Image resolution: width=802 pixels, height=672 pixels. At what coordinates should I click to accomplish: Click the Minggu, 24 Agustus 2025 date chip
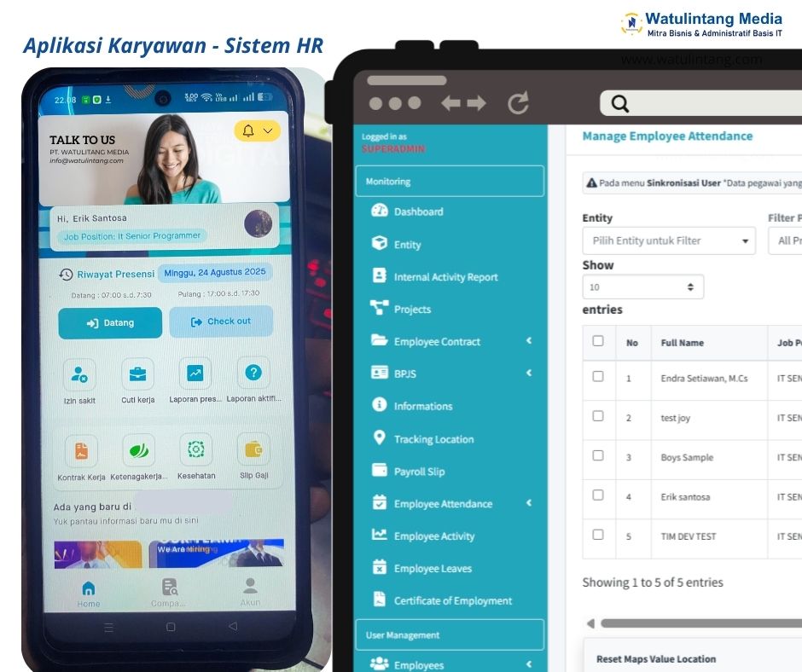coord(215,273)
